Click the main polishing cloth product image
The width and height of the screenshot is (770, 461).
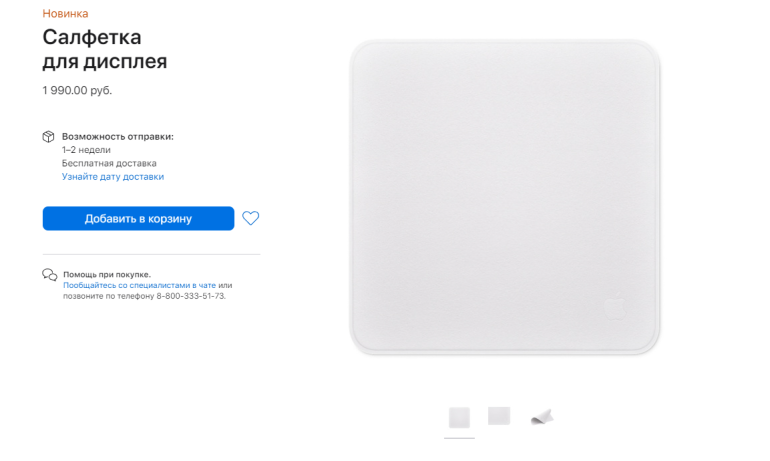pos(505,197)
